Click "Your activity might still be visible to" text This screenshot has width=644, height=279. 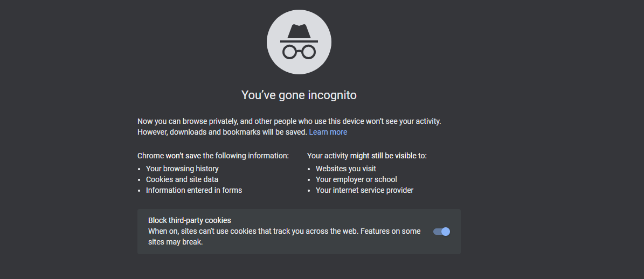pyautogui.click(x=367, y=156)
